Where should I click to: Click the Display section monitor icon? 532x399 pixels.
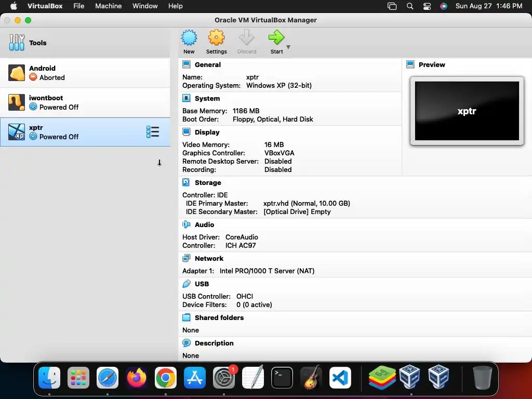(187, 132)
